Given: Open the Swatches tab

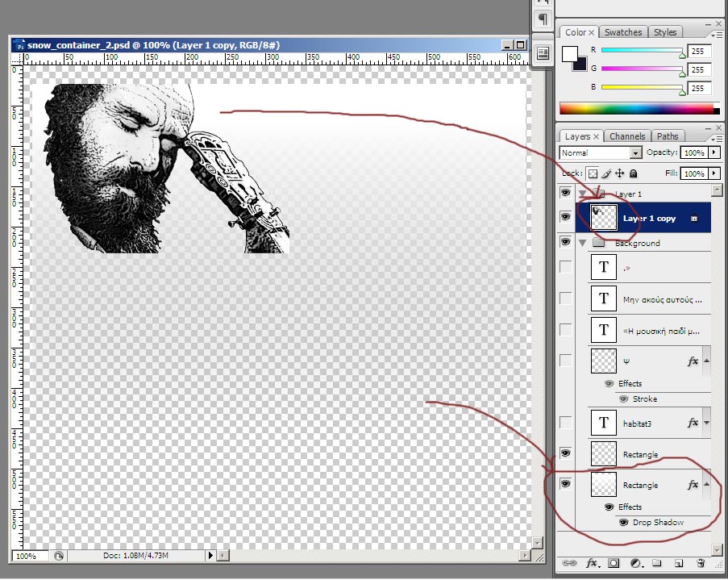Looking at the screenshot, I should 623,32.
